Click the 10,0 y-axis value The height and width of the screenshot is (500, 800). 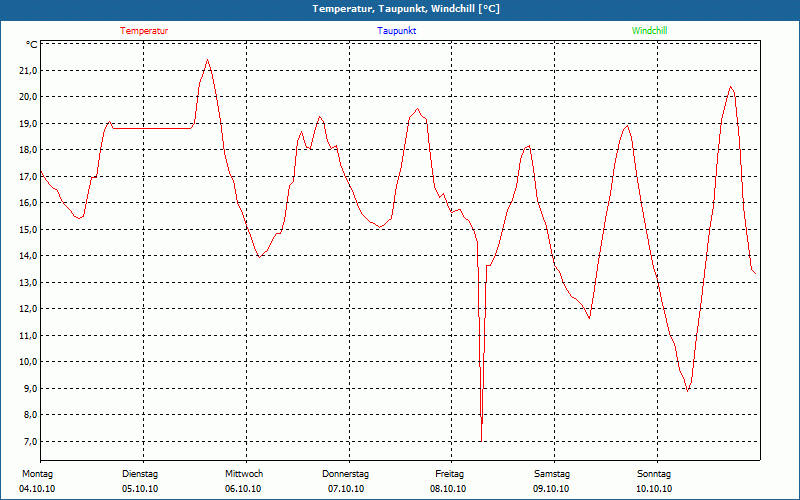click(29, 362)
